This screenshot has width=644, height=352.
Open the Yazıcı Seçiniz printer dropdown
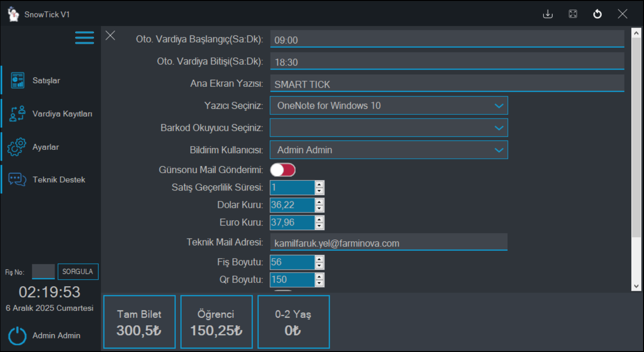(x=388, y=106)
